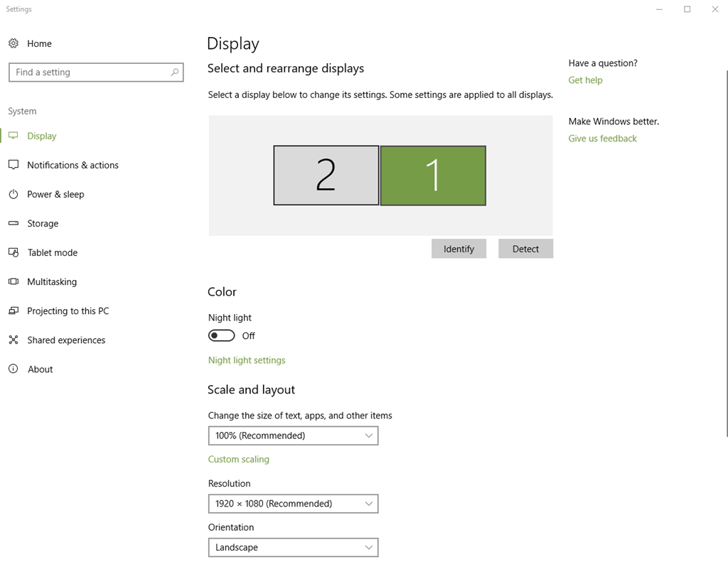
Task: Close the Settings window
Action: [x=715, y=9]
